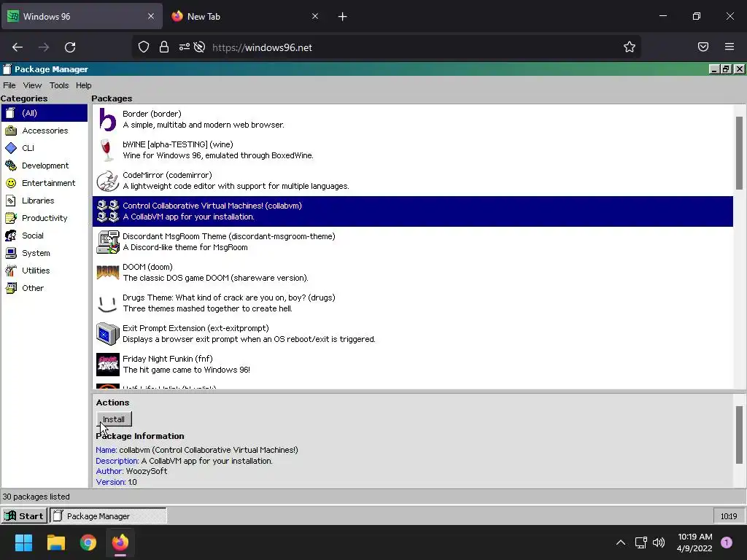
Task: Click the Exit Prompt Extension monitor icon
Action: (108, 334)
